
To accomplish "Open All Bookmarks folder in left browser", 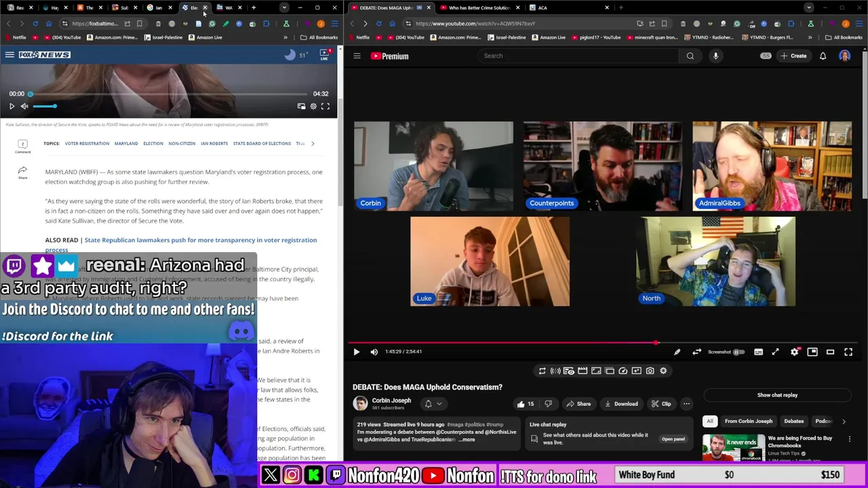I will (x=319, y=37).
